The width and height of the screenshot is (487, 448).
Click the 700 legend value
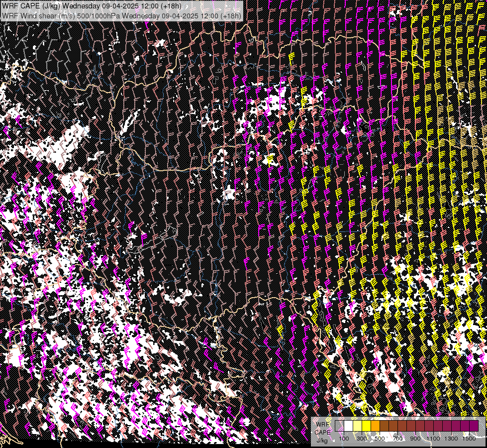pyautogui.click(x=397, y=439)
